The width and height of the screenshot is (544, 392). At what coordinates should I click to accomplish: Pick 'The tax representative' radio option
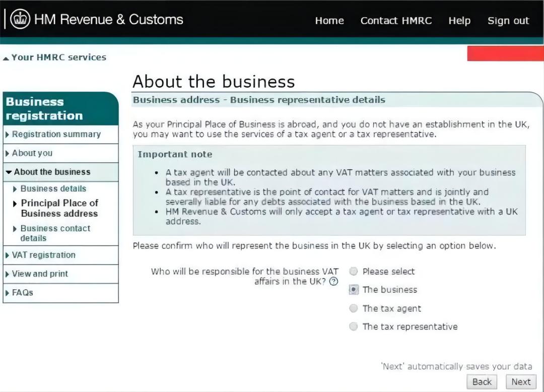(354, 326)
